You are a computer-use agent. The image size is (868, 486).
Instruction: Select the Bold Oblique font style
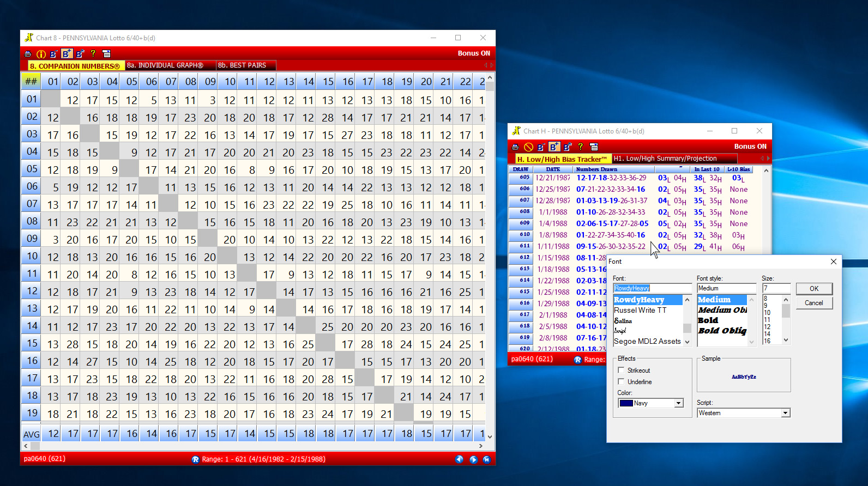[722, 331]
